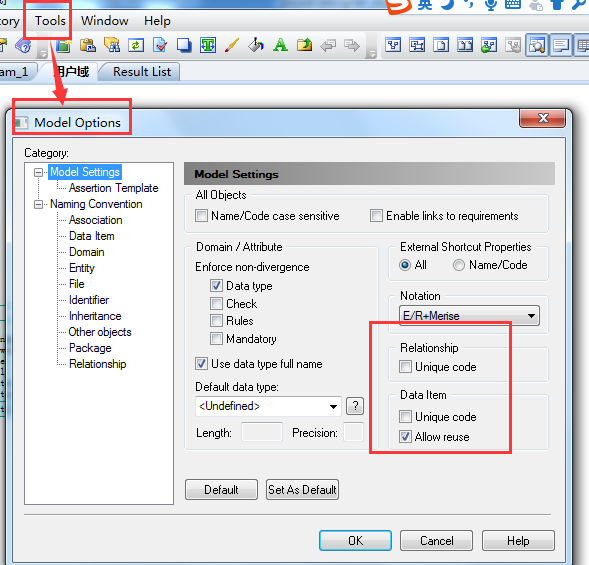Click the 英 language switch icon
Screen dimensions: 589x565
coord(425,4)
